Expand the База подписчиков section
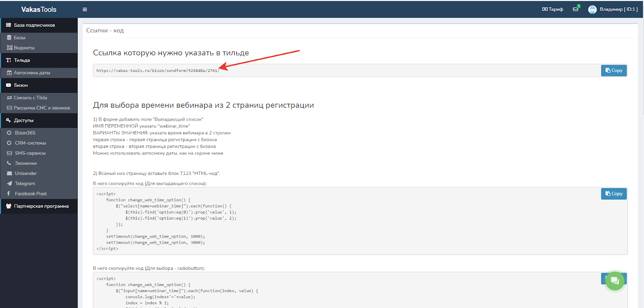The height and width of the screenshot is (308, 644). point(34,25)
